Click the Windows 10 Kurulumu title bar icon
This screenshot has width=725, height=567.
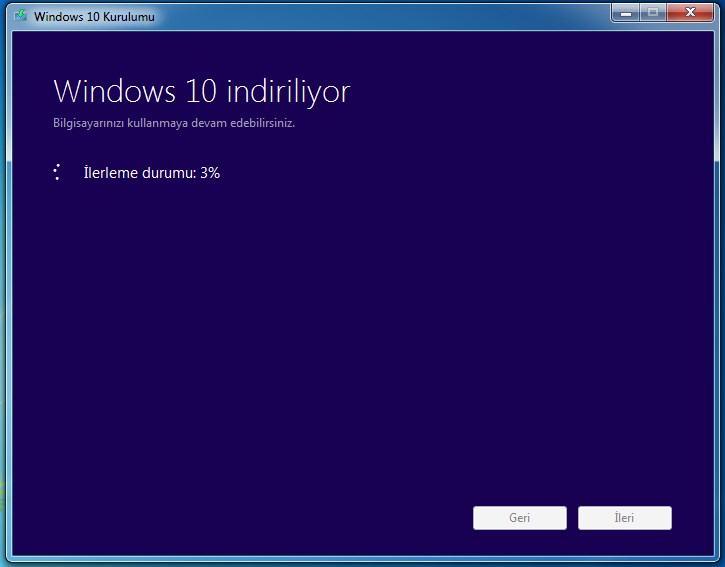coord(20,16)
